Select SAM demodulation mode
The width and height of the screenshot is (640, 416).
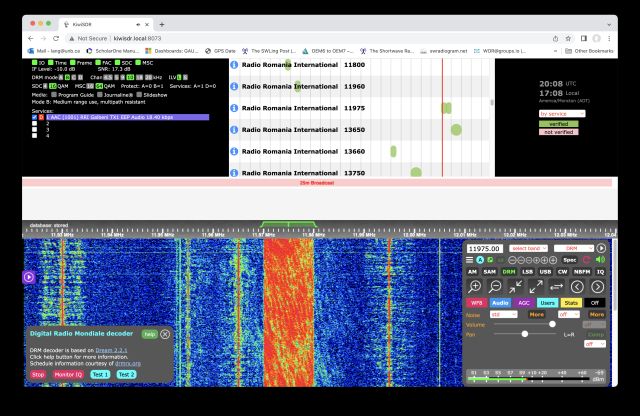(x=489, y=272)
